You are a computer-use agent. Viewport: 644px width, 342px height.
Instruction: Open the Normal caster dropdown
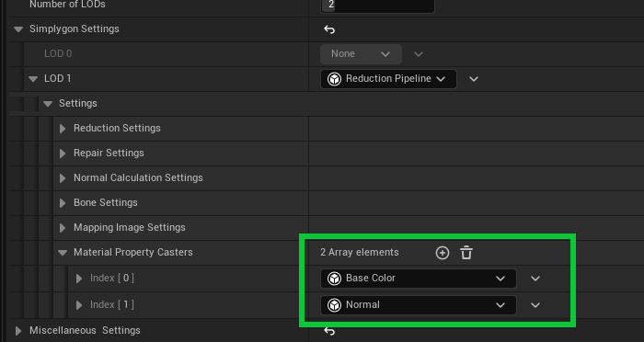tap(418, 305)
